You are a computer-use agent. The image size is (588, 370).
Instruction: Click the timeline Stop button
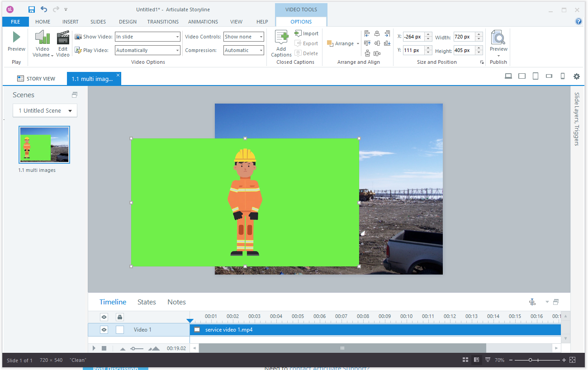104,348
